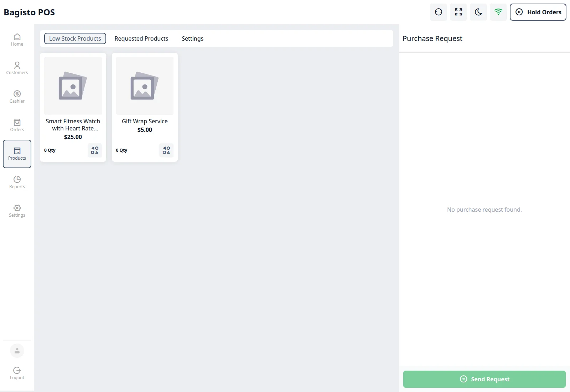Click the sync refresh icon in header
The width and height of the screenshot is (570, 392).
pyautogui.click(x=439, y=12)
